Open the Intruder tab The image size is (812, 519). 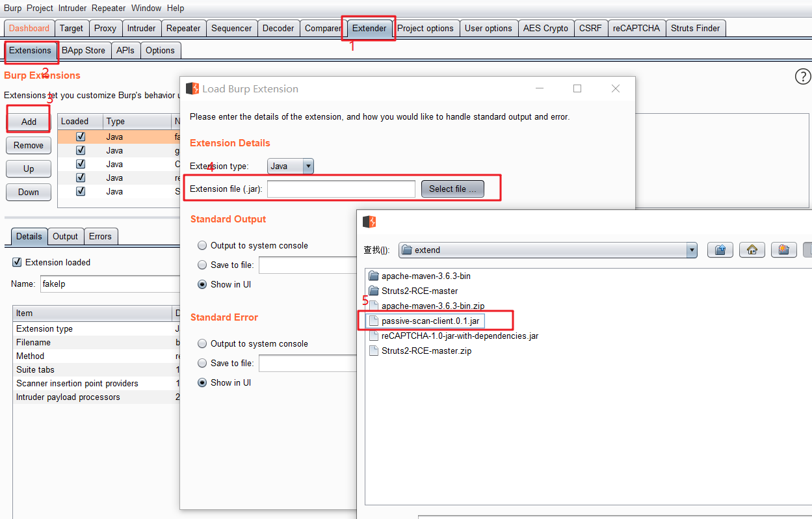(142, 28)
